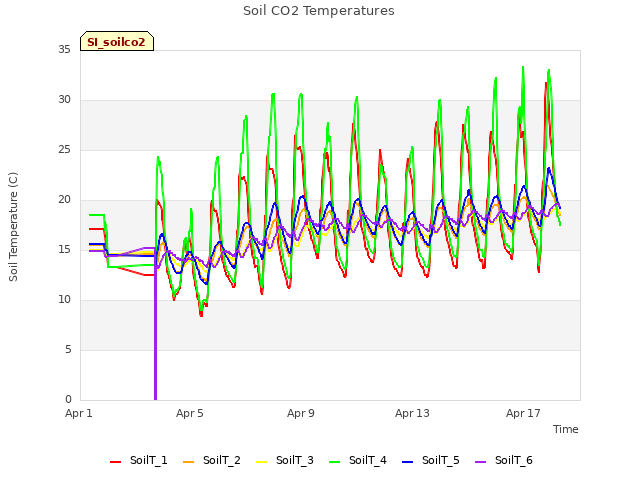
Task: Click the 5 y-axis tick label
Action: click(x=68, y=350)
